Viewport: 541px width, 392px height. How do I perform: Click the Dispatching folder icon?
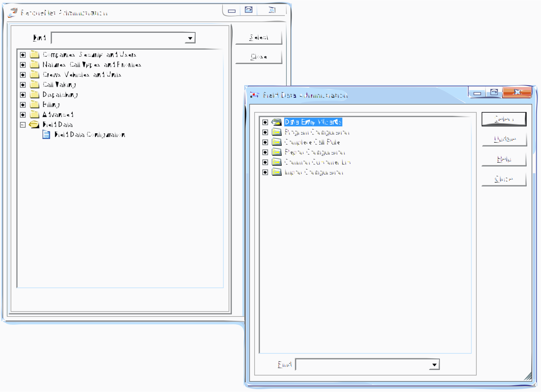coord(34,95)
